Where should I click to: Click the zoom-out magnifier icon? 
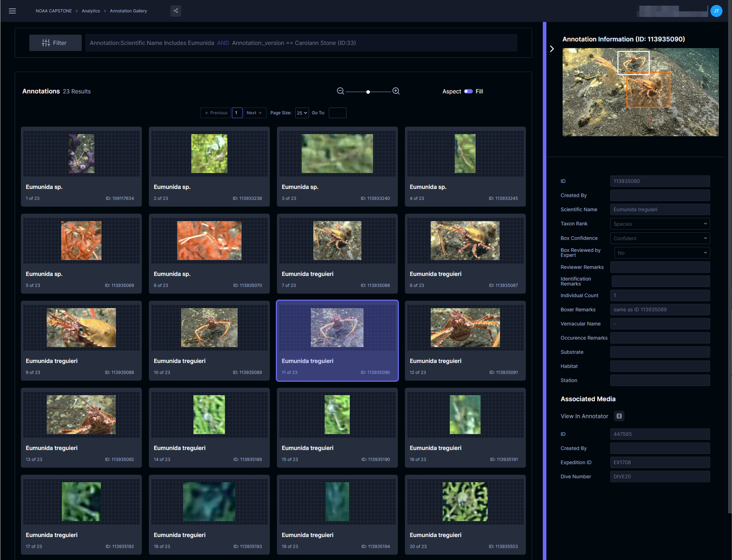(x=341, y=91)
